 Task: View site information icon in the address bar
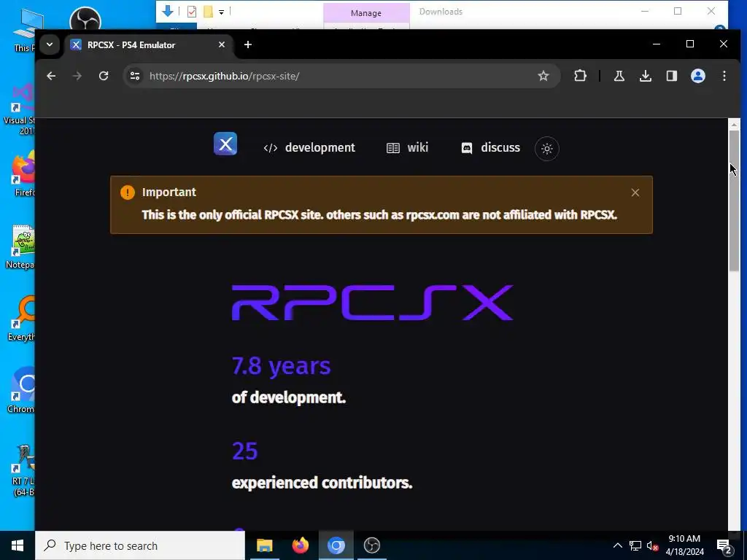pos(135,76)
